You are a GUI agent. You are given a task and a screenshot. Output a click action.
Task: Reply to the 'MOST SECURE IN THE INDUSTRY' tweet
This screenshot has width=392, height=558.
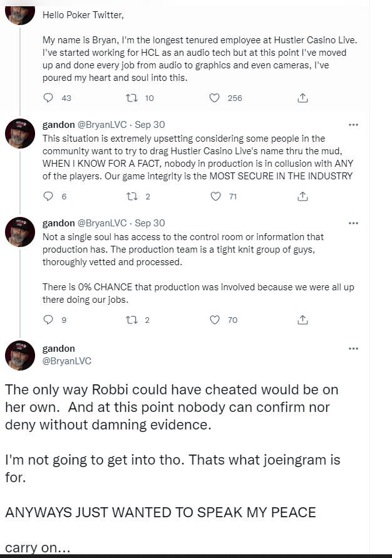(x=49, y=196)
